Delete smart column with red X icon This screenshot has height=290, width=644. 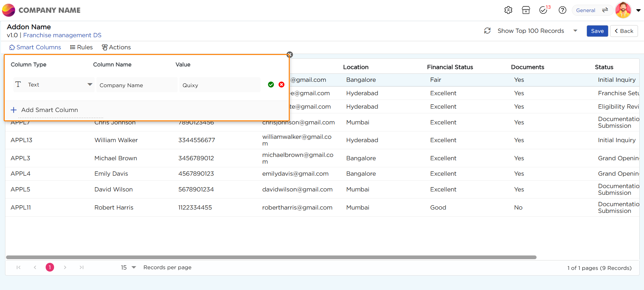pyautogui.click(x=281, y=84)
